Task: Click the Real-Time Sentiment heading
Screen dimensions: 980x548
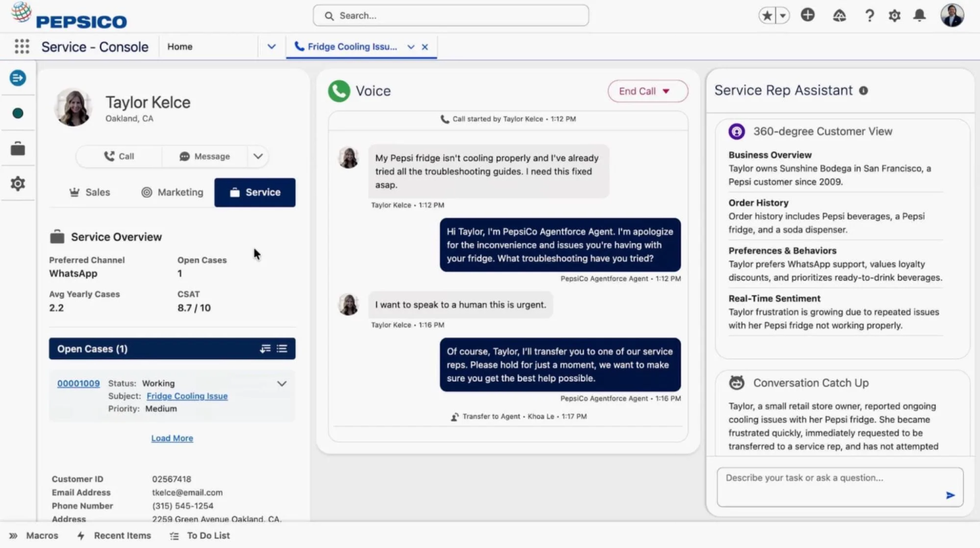Action: pos(775,298)
